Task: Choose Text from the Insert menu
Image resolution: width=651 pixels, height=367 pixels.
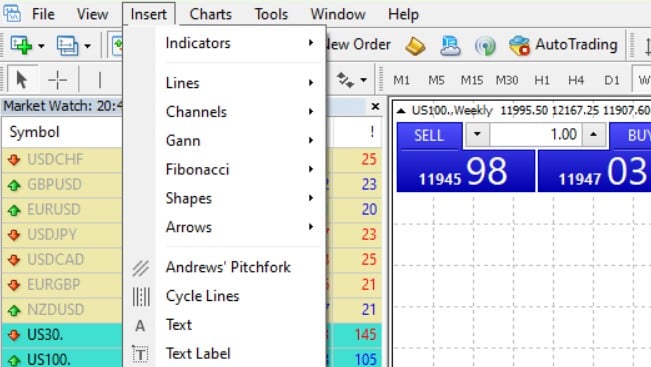Action: (x=224, y=325)
